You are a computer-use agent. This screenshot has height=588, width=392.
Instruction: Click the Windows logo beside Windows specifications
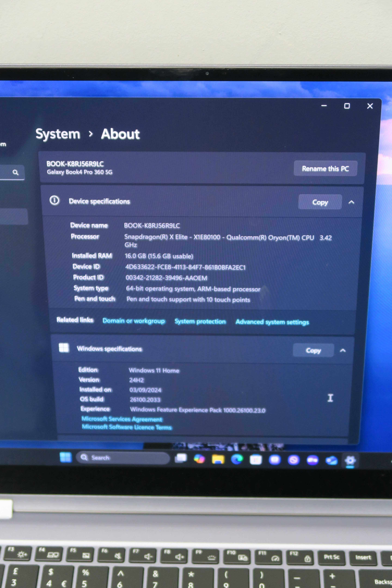pos(64,347)
